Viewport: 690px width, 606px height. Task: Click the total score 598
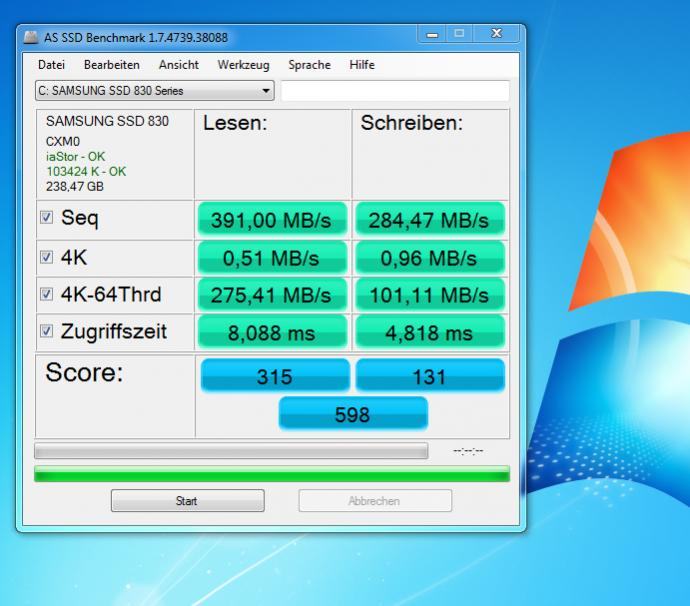pos(353,414)
